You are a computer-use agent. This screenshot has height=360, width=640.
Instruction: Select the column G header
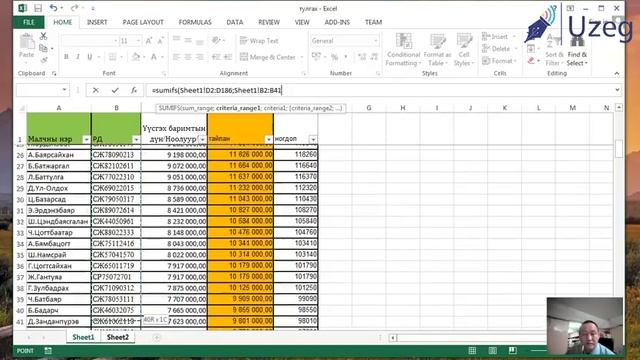pyautogui.click(x=369, y=108)
